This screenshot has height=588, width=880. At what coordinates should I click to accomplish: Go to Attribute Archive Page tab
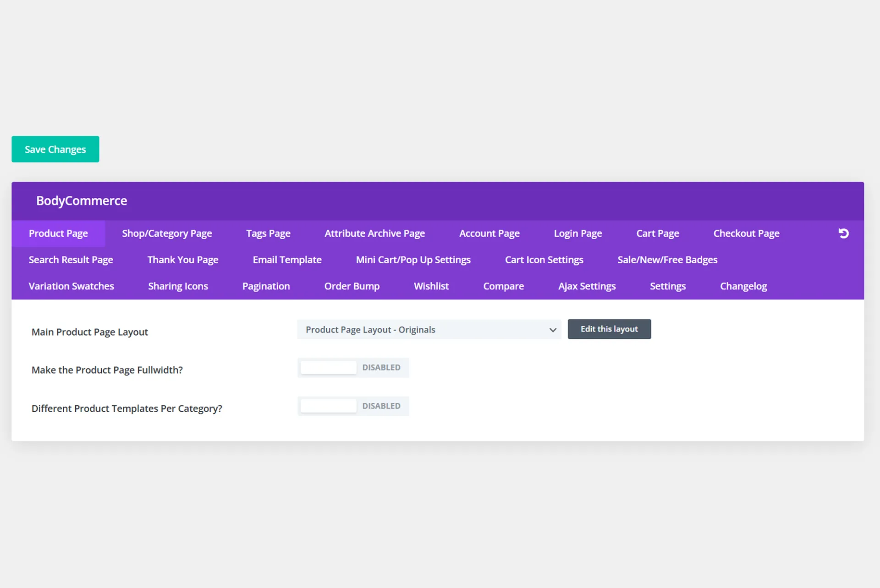pyautogui.click(x=374, y=234)
